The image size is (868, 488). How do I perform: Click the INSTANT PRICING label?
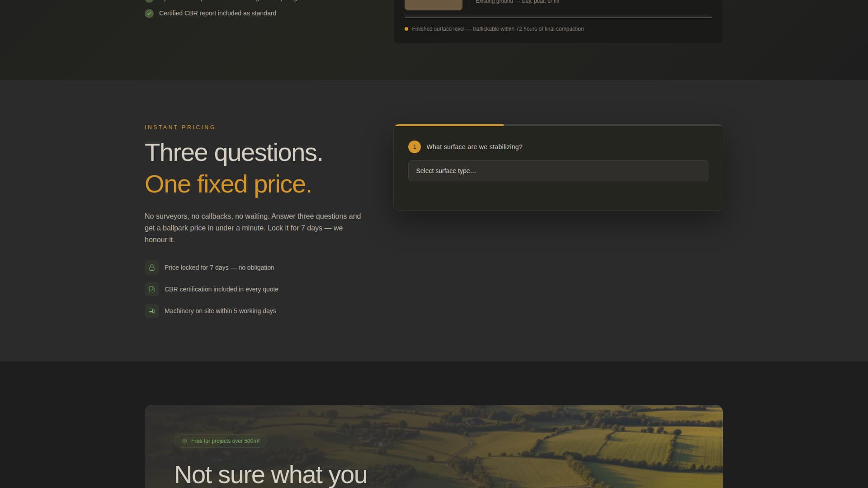(x=180, y=127)
